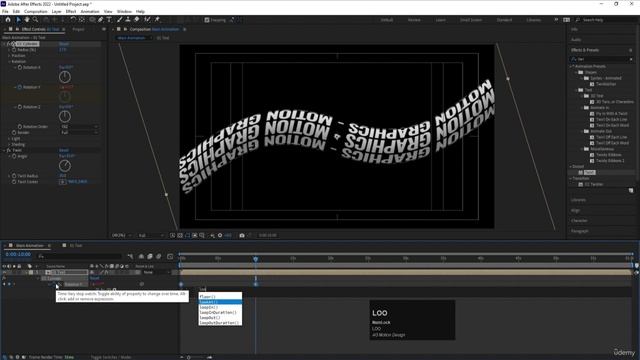Select the Selection arrow tool
This screenshot has width=640, height=360.
[x=18, y=20]
